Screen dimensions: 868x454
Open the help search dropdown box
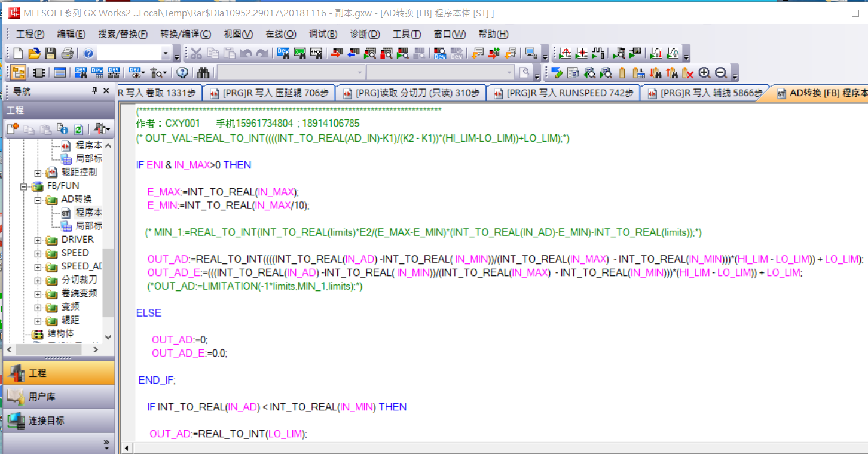(x=166, y=54)
